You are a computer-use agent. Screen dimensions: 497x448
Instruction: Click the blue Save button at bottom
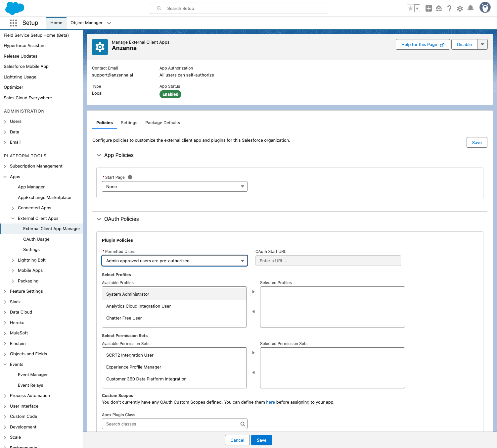(x=261, y=440)
